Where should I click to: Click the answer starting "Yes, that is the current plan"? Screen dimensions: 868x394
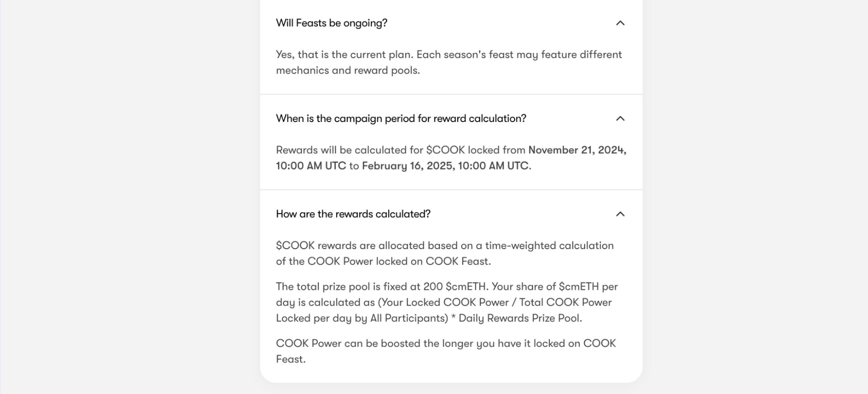[449, 62]
